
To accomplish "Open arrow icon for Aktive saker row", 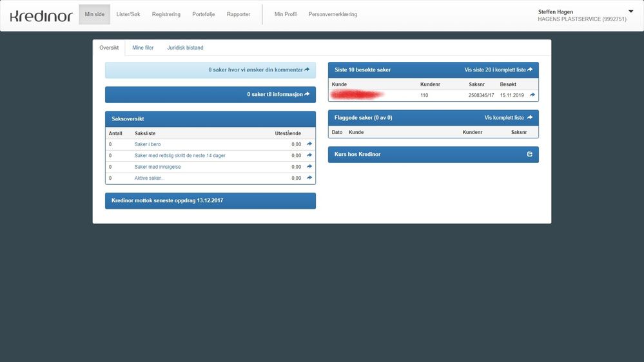I will click(309, 178).
